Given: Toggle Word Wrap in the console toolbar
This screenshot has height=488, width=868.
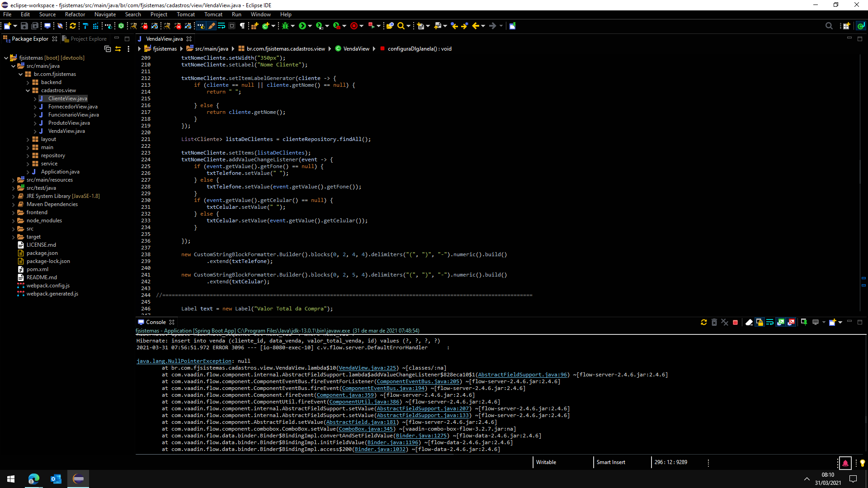Looking at the screenshot, I should (770, 322).
